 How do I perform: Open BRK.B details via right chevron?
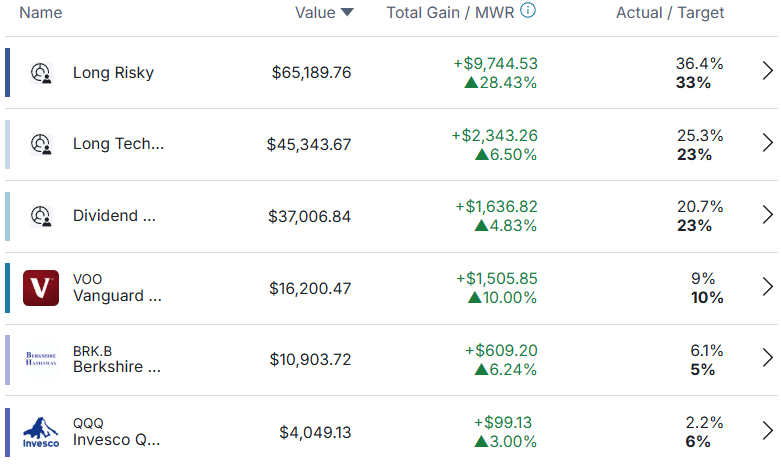pyautogui.click(x=768, y=358)
